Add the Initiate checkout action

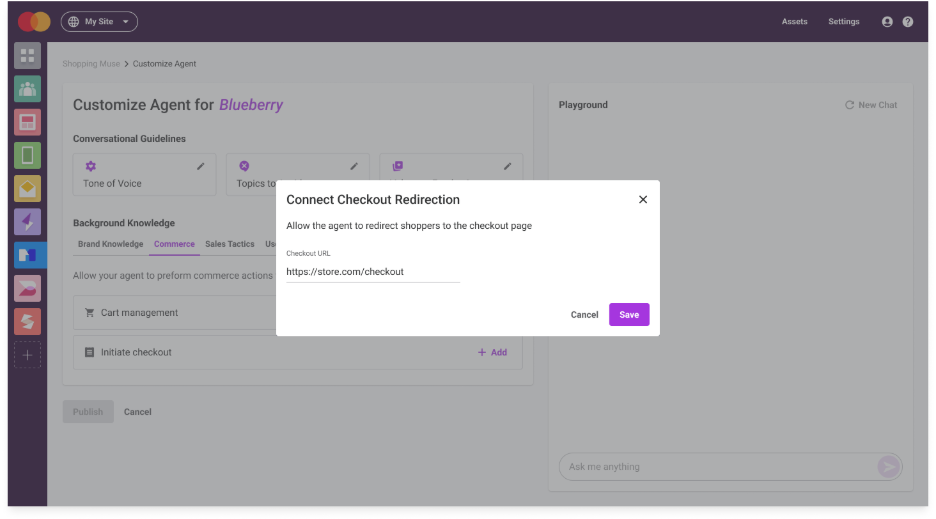492,352
